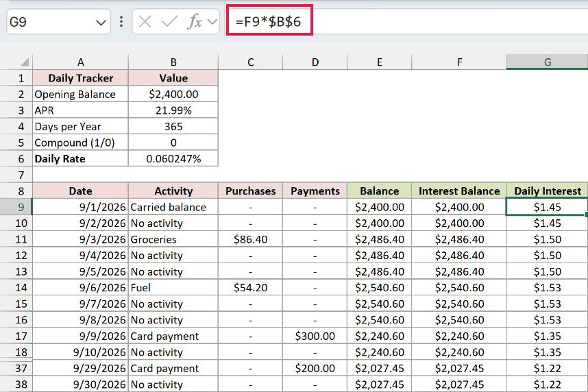The image size is (588, 392).
Task: Select the Groceries activity cell
Action: pos(173,239)
